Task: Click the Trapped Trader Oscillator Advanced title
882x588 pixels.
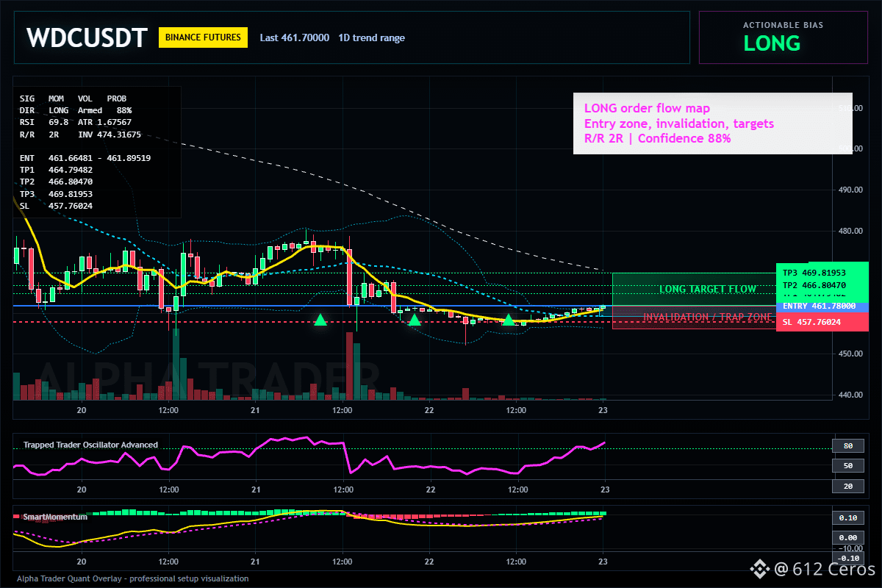Action: pos(90,445)
